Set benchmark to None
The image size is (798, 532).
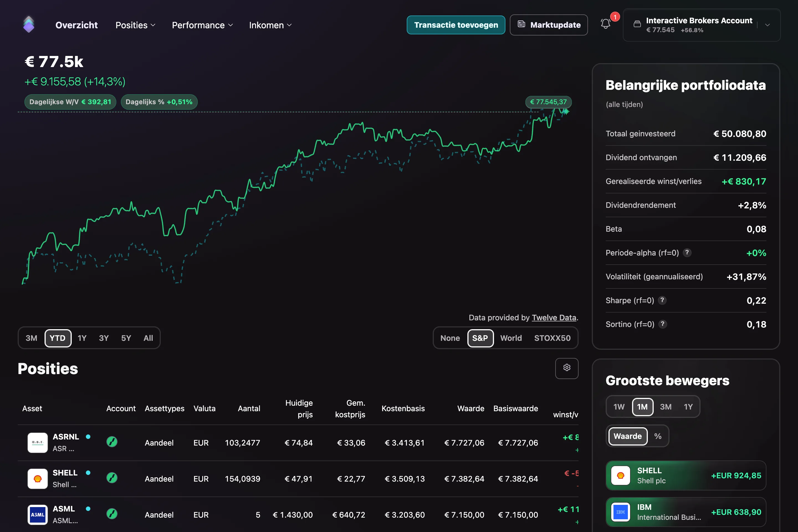450,338
